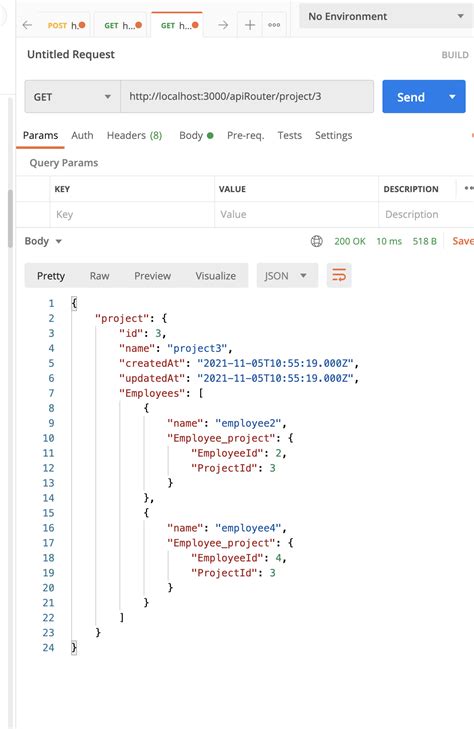Screen dimensions: 474x729
Task: Switch to the Raw response view
Action: pos(99,276)
